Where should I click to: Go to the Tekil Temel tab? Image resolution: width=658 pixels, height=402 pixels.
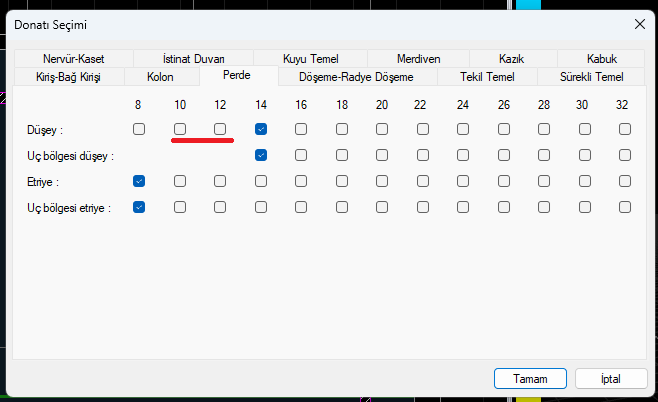(x=486, y=77)
